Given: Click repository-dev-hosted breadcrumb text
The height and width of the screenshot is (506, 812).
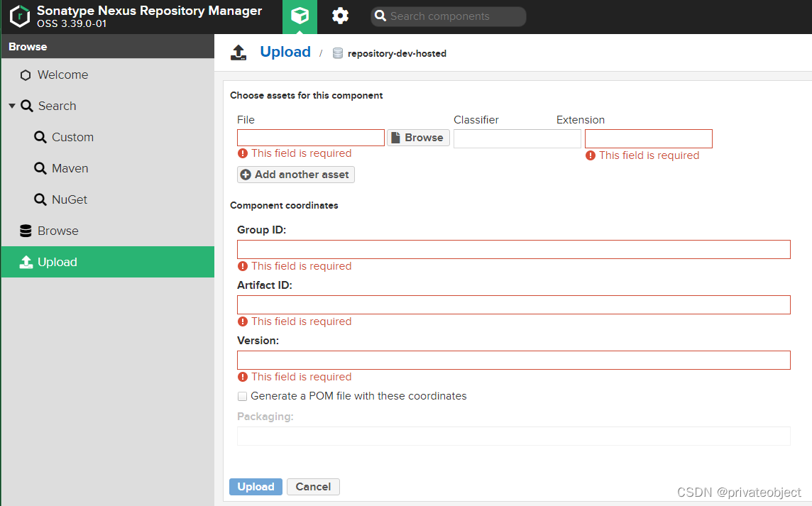Looking at the screenshot, I should click(397, 53).
